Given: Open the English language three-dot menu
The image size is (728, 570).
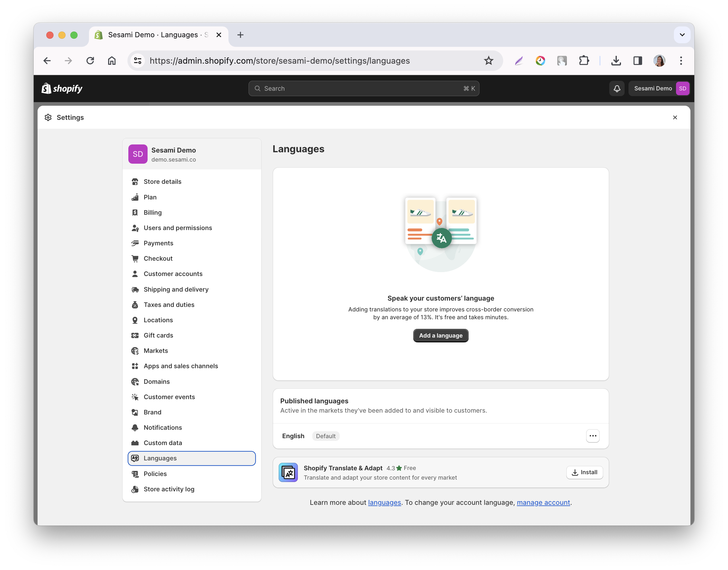Looking at the screenshot, I should click(592, 436).
